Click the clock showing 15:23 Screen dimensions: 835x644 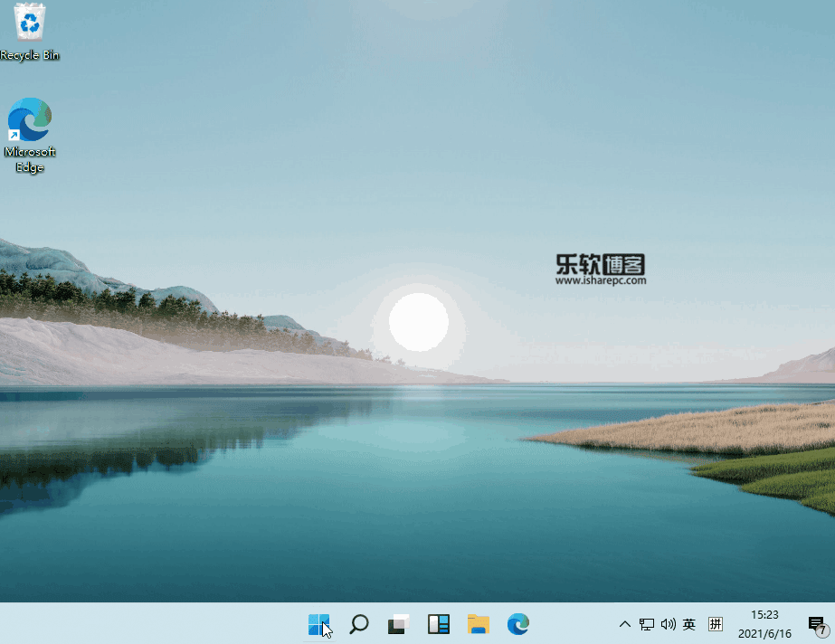pos(765,614)
